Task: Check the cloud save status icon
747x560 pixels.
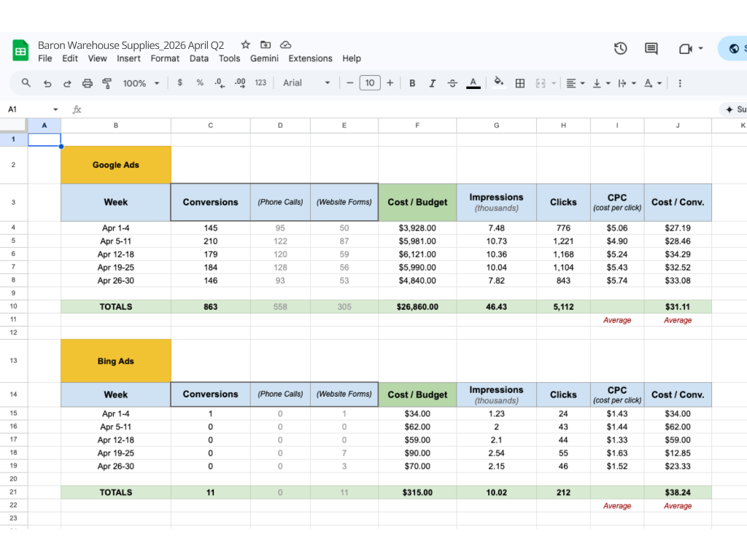Action: click(285, 44)
